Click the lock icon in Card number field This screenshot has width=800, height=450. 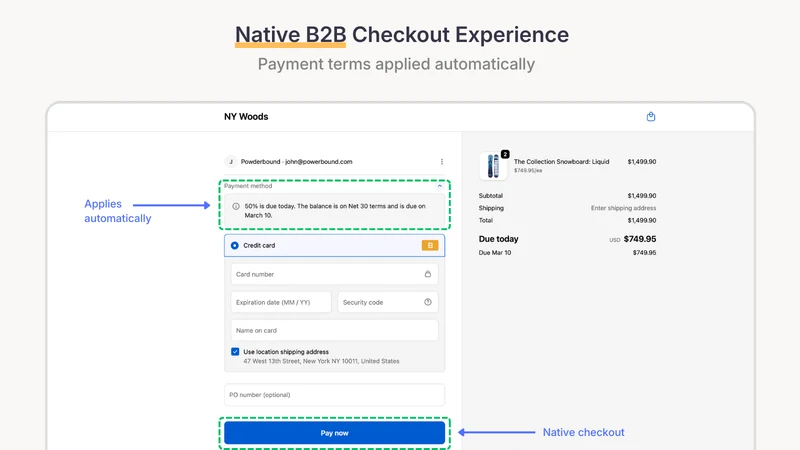(x=428, y=274)
